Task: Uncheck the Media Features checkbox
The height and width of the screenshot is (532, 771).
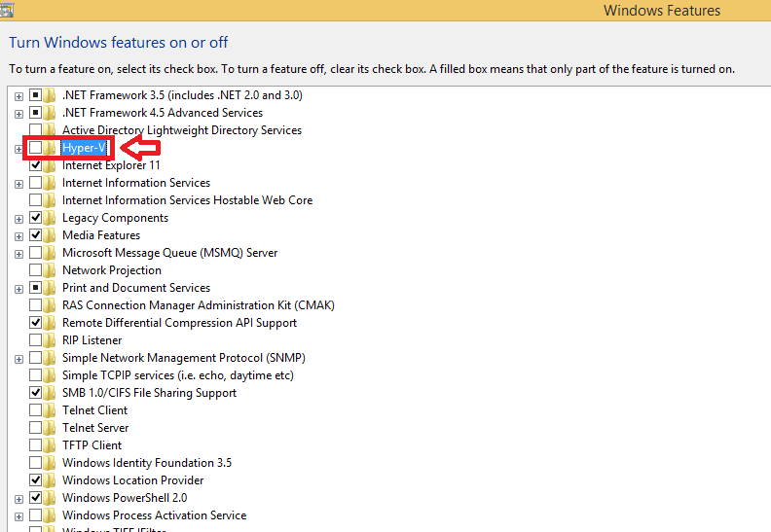Action: pyautogui.click(x=35, y=234)
